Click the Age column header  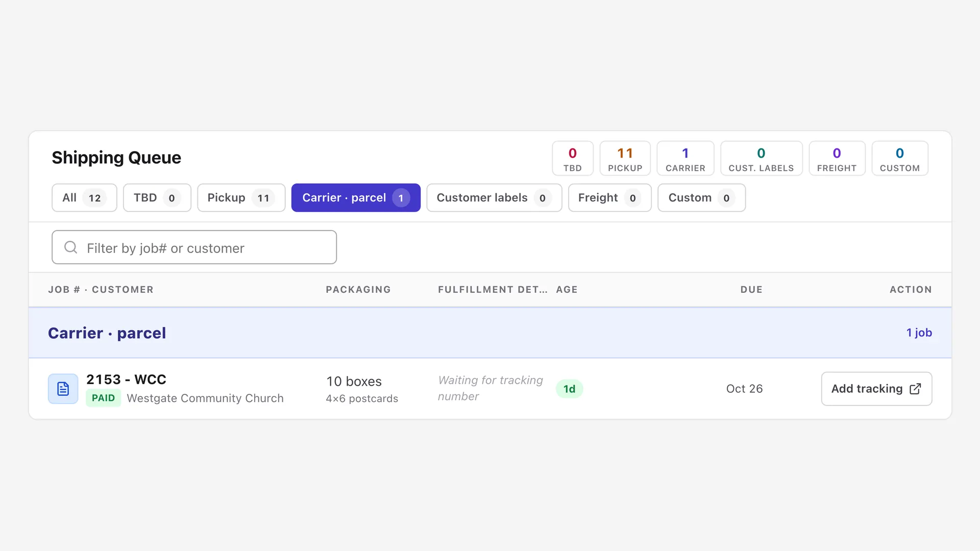coord(567,290)
